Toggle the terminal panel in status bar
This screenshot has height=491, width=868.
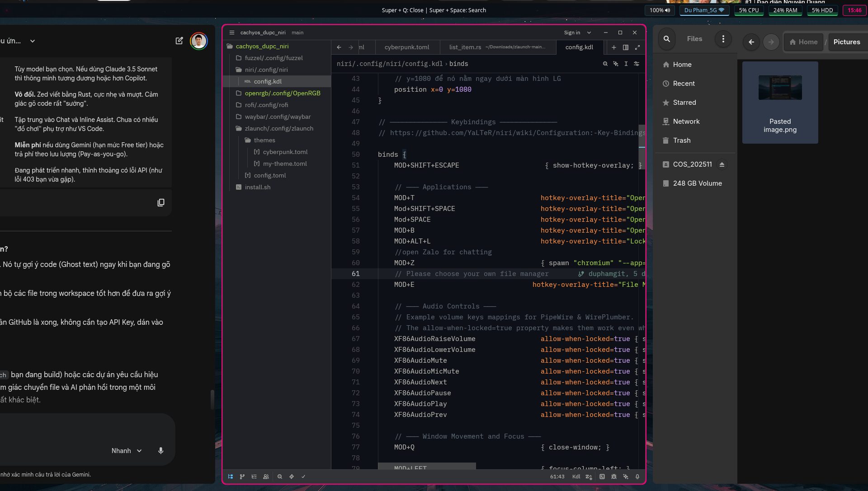602,477
